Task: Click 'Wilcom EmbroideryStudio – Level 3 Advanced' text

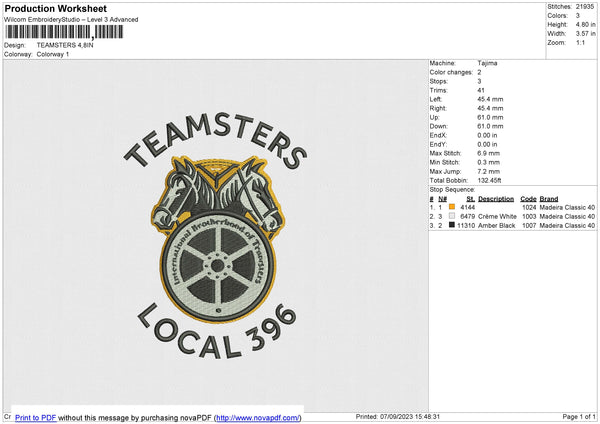Action: 71,20
